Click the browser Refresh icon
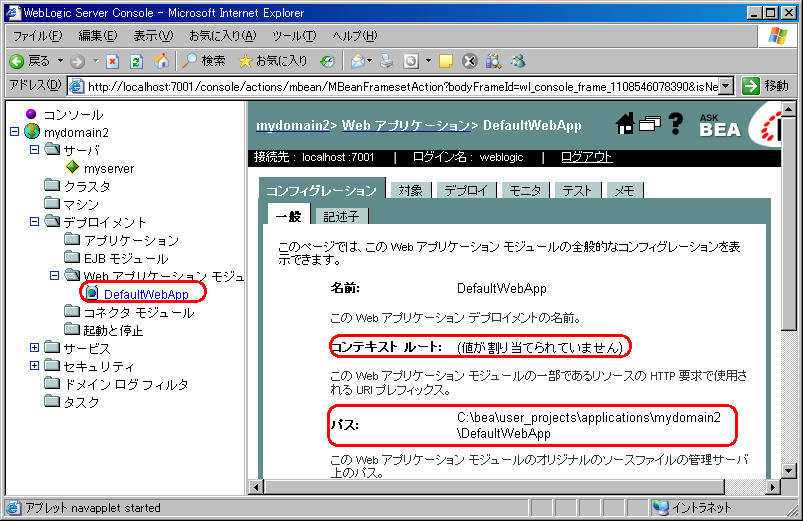Screen dimensions: 803x521 [x=136, y=61]
